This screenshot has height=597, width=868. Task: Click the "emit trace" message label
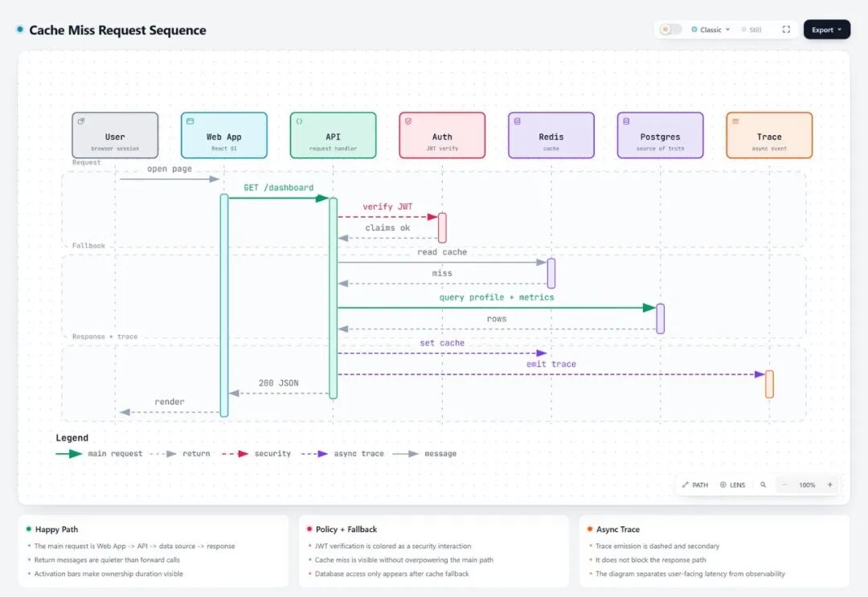tap(551, 364)
